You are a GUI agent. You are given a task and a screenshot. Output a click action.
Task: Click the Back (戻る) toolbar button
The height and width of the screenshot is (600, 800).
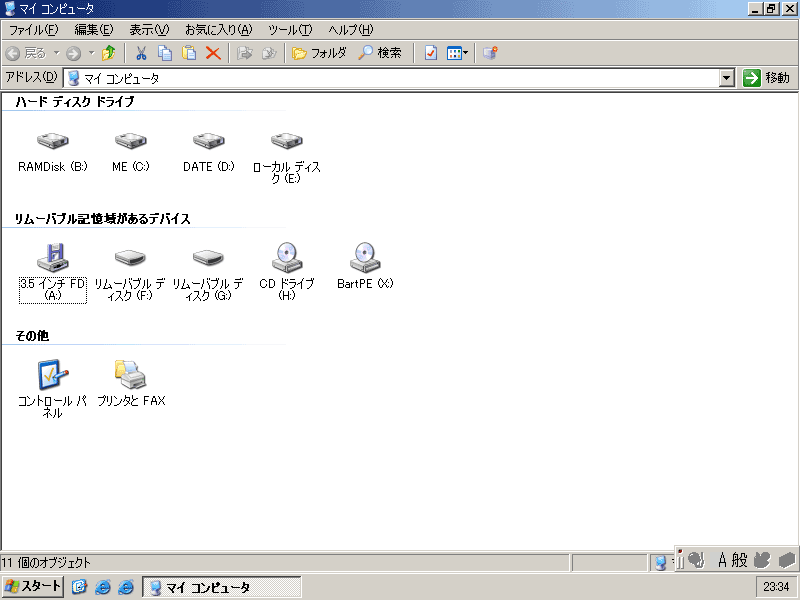(26, 53)
